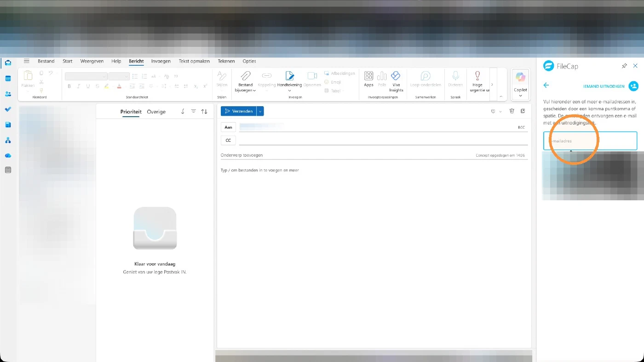Show the BCC field
The image size is (644, 362).
[x=521, y=127]
